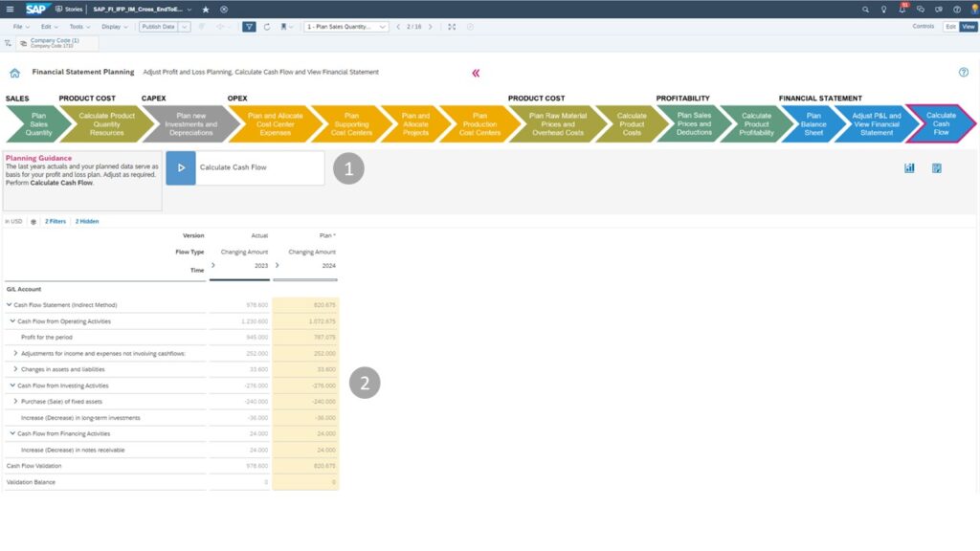980x551 pixels.
Task: Collapse Cash Flow from Operating Activities
Action: click(12, 321)
